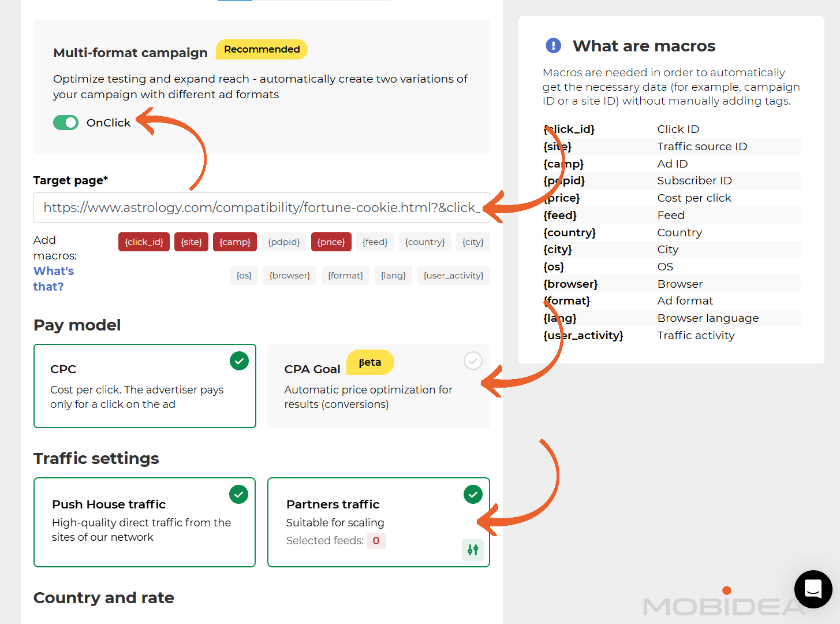Add the {user_activity} macro
840x624 pixels.
coord(453,276)
